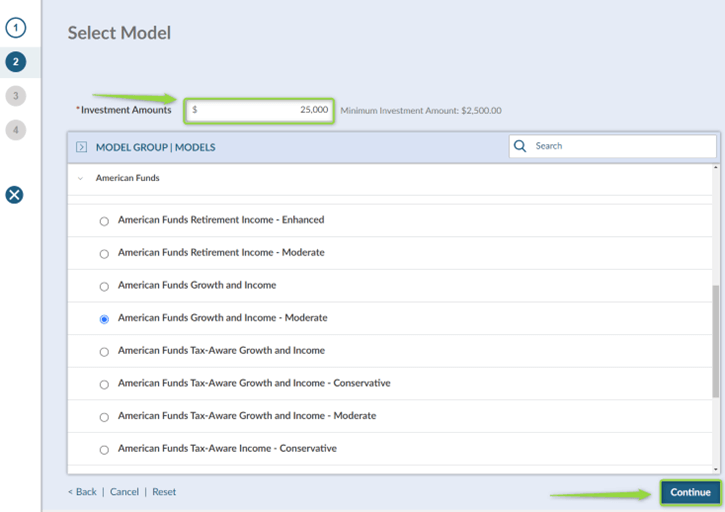Select American Funds Tax-Aware Income - Conservative
The image size is (725, 512).
coord(104,450)
